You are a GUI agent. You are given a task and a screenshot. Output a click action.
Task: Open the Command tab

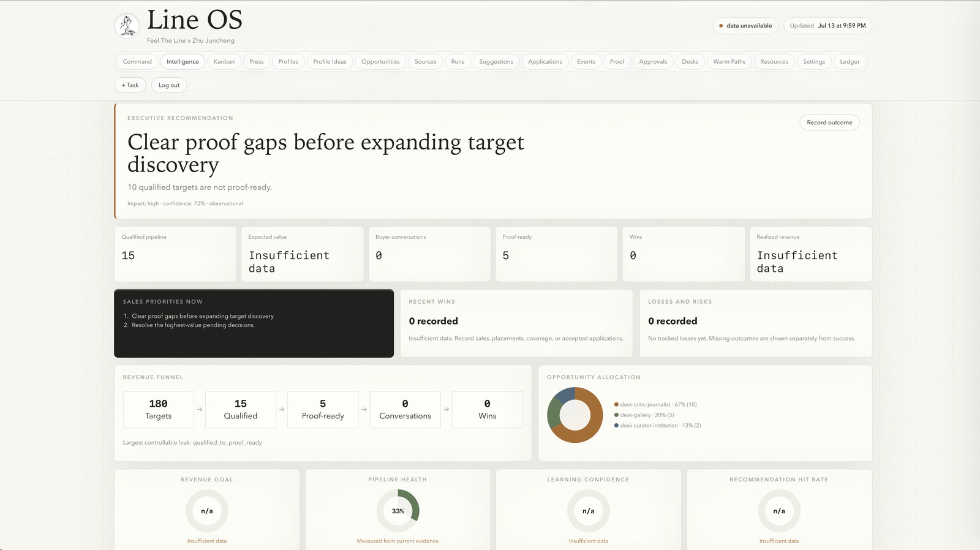(137, 62)
